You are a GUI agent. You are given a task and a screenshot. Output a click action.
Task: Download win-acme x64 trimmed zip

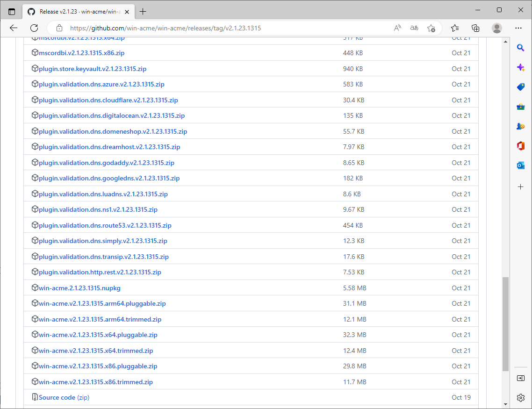point(96,351)
